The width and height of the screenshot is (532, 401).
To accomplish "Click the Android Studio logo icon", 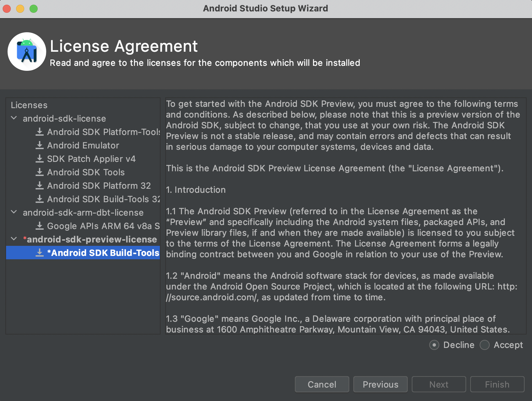I will pos(27,51).
